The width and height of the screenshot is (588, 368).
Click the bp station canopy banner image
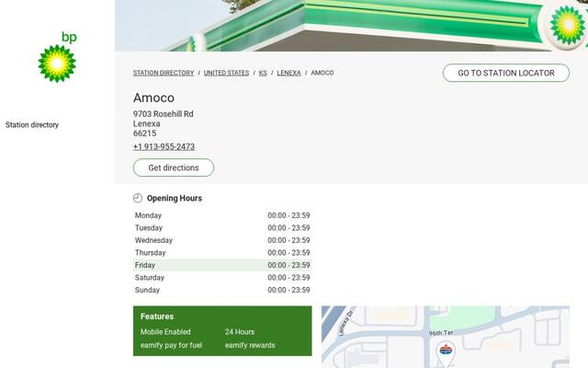[351, 26]
